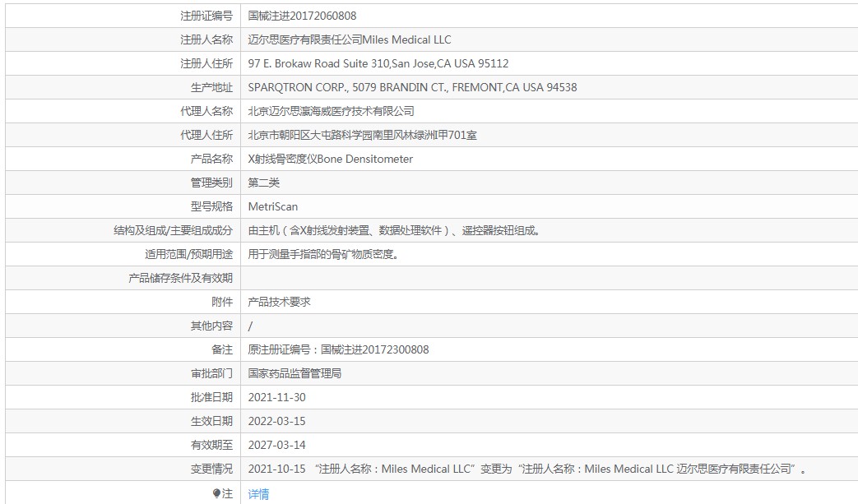Click the 结构及组成/主要组成成分 label
858x504 pixels.
(174, 231)
